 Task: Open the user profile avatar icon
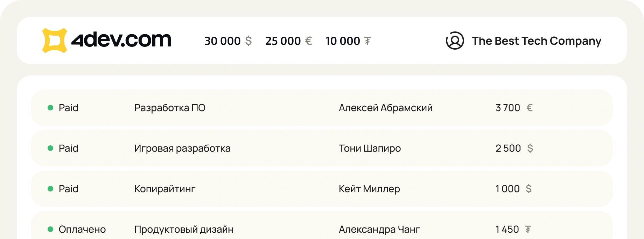tap(455, 41)
